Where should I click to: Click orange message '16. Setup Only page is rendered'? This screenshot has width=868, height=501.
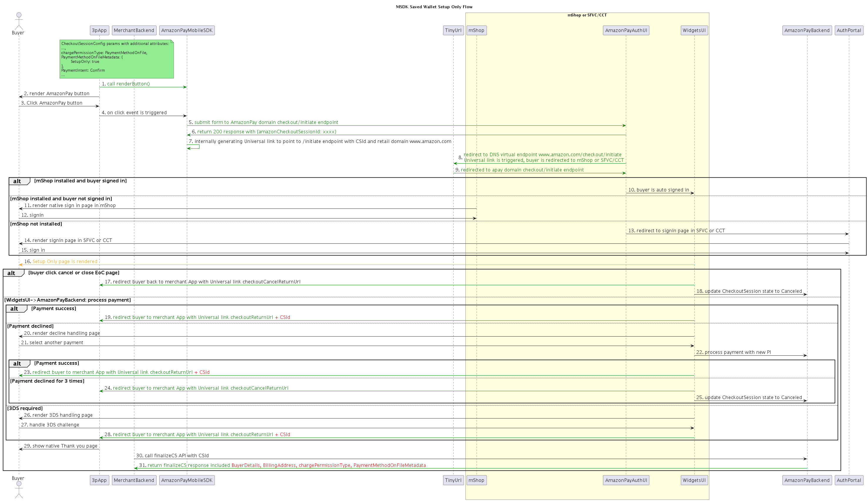pyautogui.click(x=61, y=261)
